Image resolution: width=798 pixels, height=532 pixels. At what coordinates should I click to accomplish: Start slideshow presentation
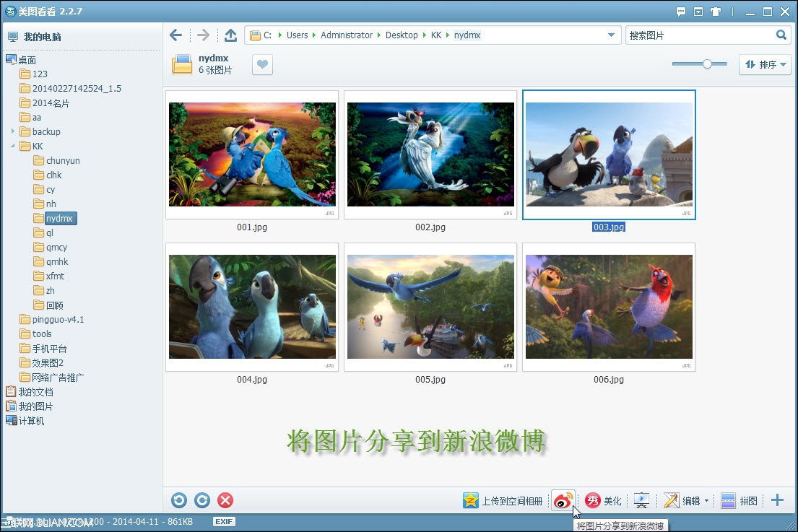641,501
